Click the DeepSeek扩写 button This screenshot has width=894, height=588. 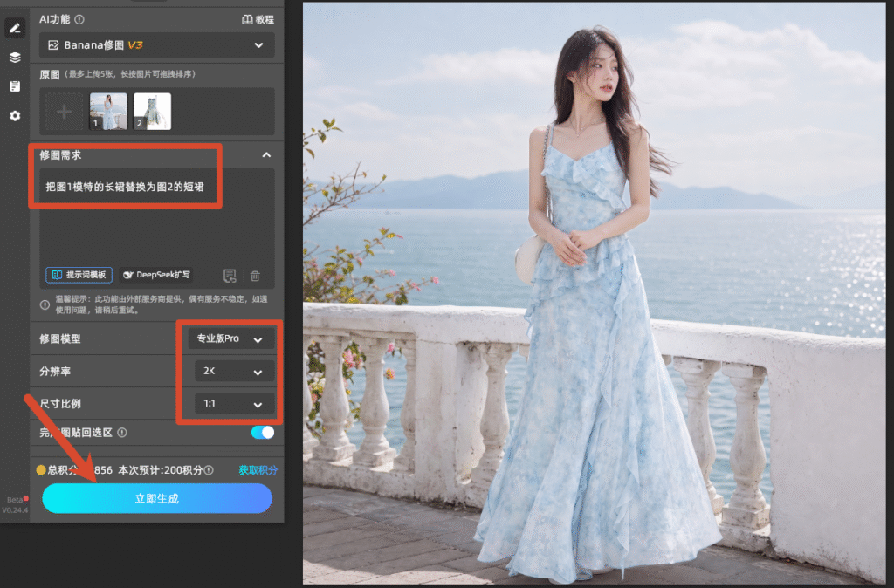pos(157,275)
